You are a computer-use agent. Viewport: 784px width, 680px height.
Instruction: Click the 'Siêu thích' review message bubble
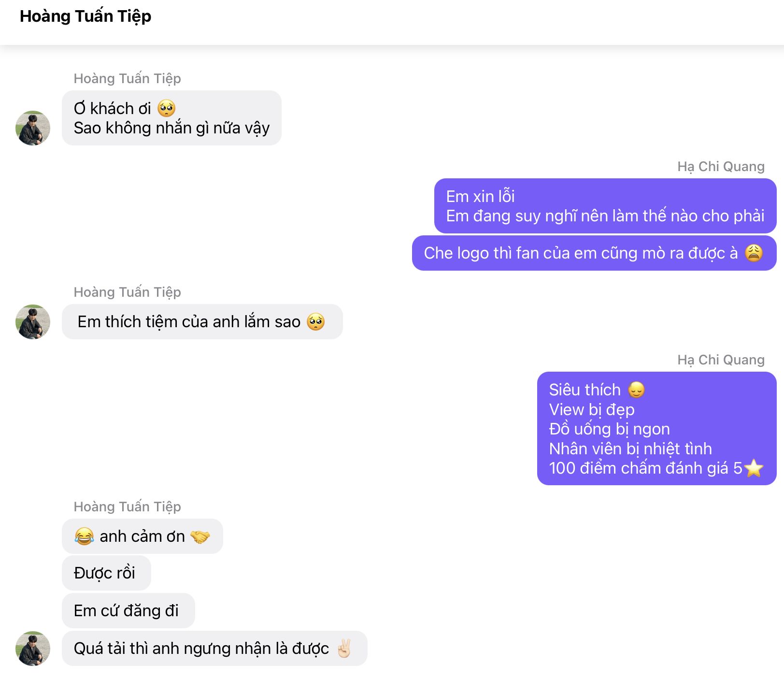click(x=656, y=429)
